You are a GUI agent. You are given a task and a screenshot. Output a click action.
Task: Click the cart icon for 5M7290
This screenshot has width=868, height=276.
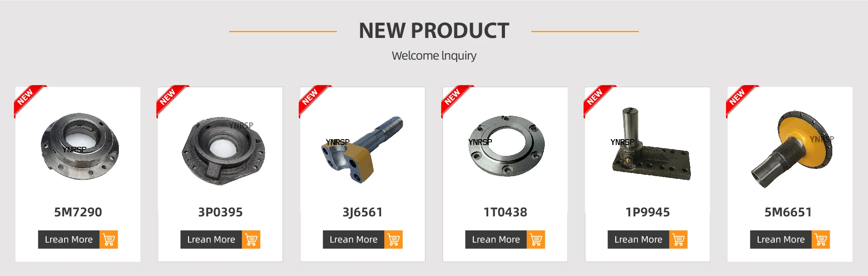(108, 239)
